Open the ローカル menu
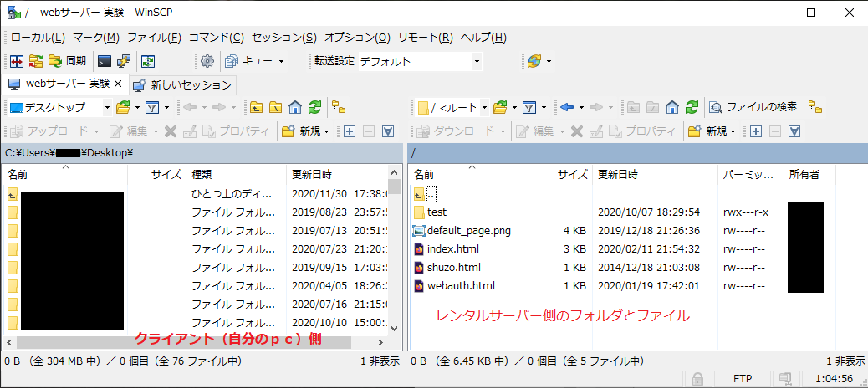The height and width of the screenshot is (389, 868). point(38,38)
